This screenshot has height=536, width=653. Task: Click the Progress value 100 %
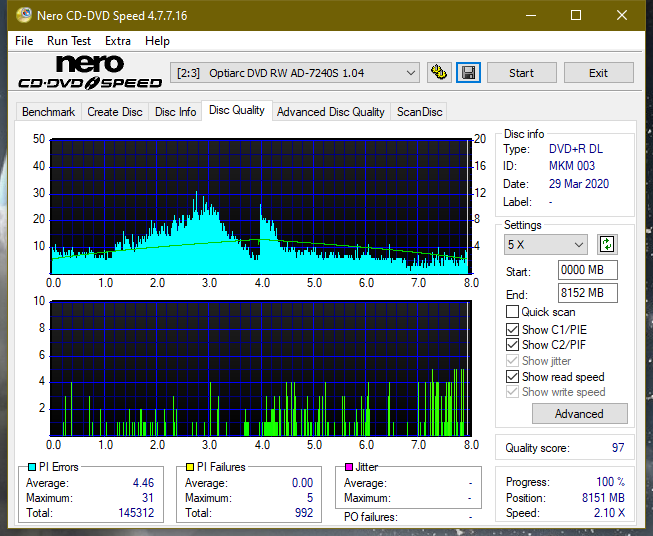(611, 482)
